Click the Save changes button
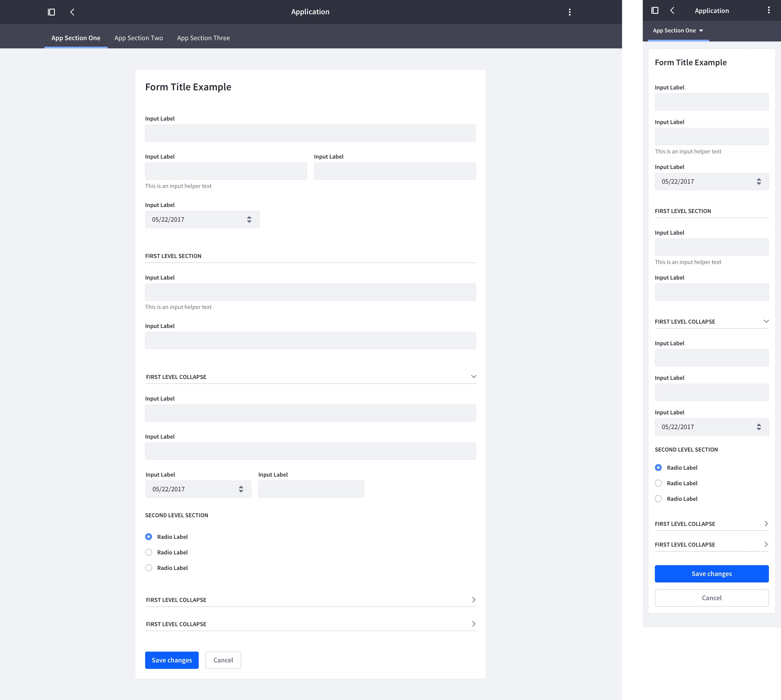This screenshot has width=781, height=700. pos(171,660)
